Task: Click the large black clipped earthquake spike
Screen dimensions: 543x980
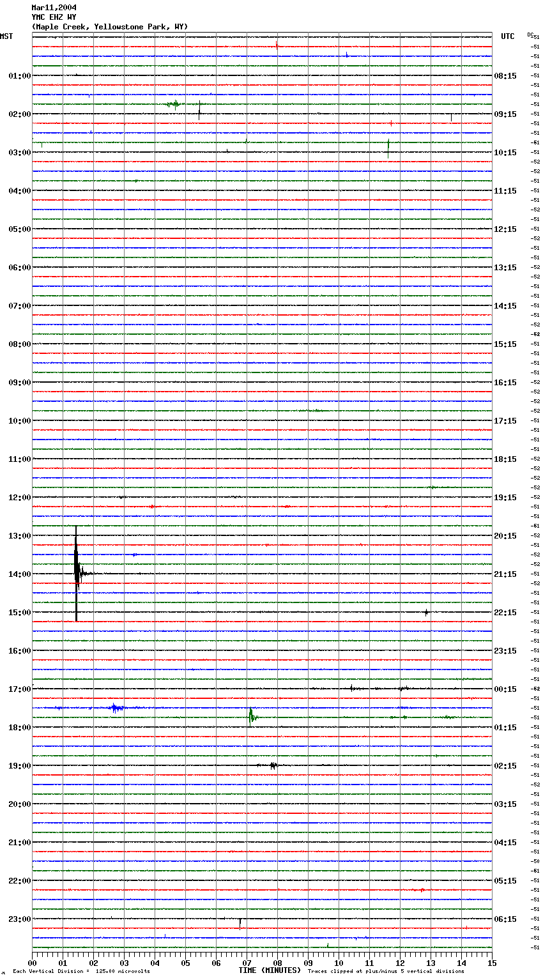Action: click(x=76, y=573)
